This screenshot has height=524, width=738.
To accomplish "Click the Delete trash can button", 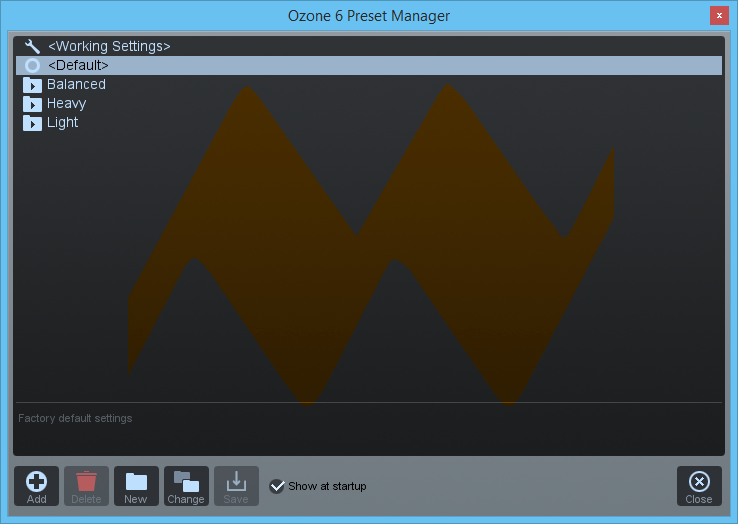I will pos(86,486).
